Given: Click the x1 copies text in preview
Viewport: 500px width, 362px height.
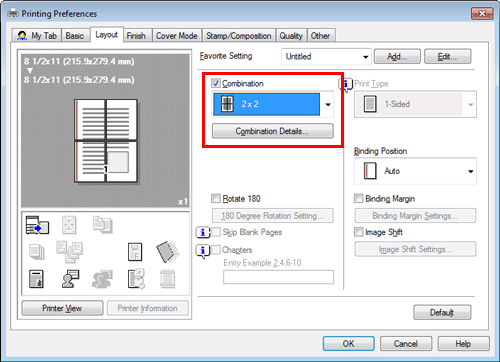Looking at the screenshot, I should click(182, 202).
